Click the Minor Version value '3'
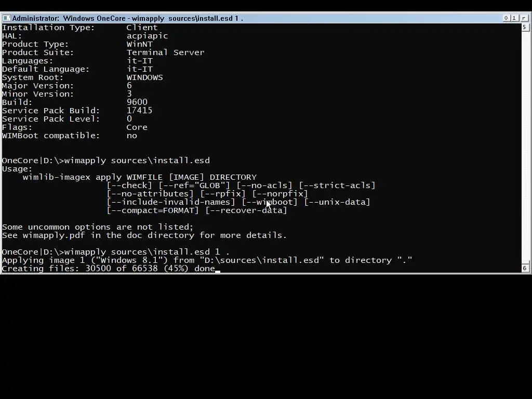Viewport: 532px width, 399px height. [x=129, y=94]
